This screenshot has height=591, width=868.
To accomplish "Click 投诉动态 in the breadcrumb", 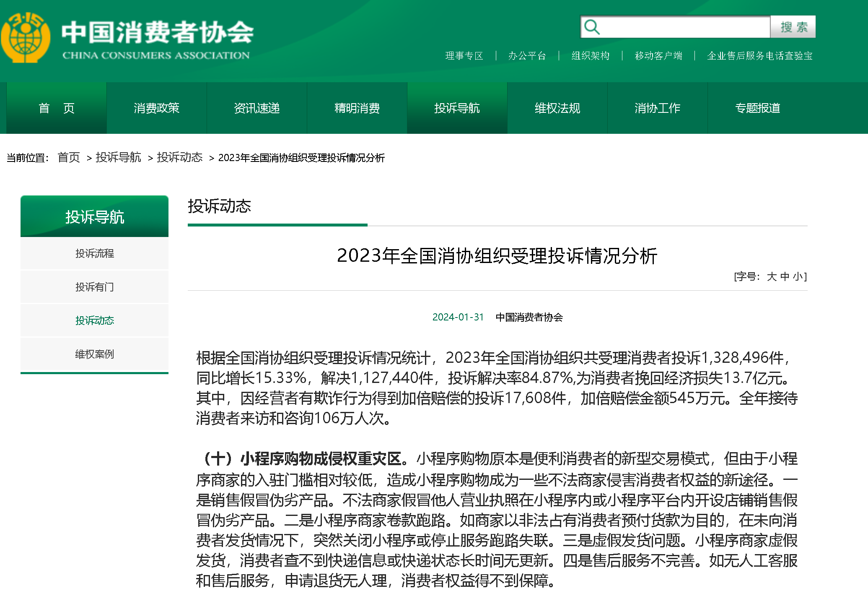I will click(x=179, y=157).
